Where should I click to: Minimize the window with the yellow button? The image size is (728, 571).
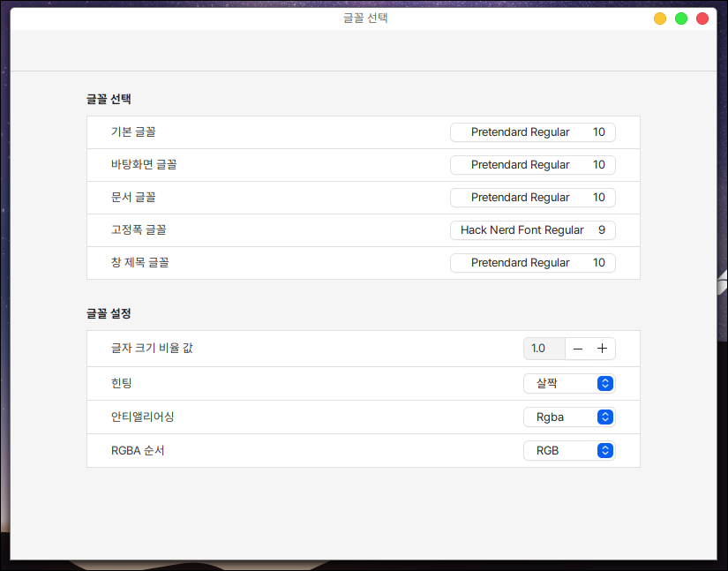(x=660, y=19)
